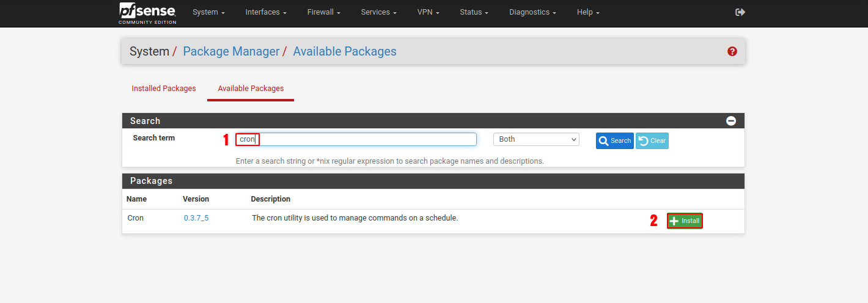Click the Clear button

pyautogui.click(x=652, y=141)
